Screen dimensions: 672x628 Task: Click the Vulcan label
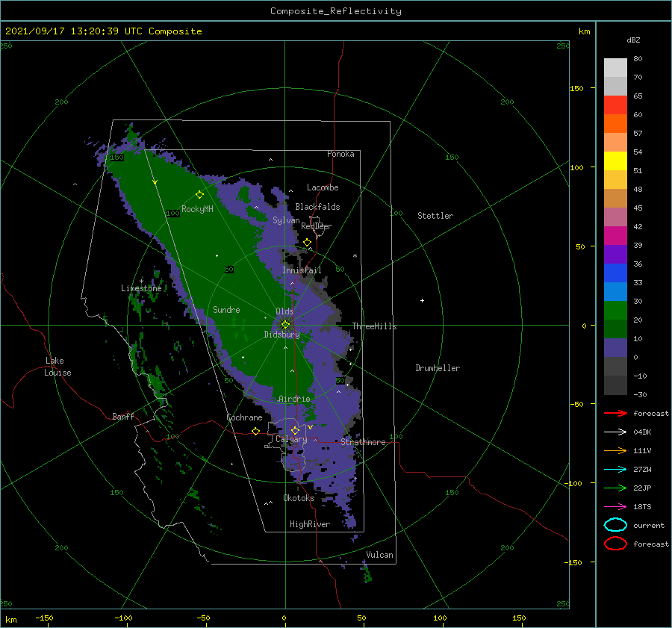point(380,555)
